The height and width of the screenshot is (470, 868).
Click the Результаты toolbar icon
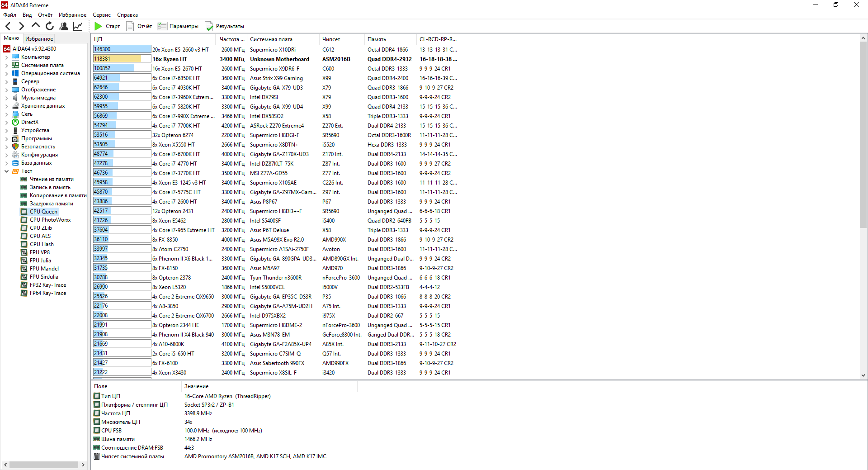point(209,26)
